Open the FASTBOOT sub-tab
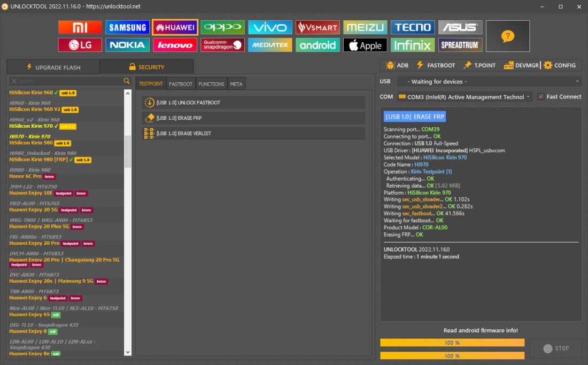The height and width of the screenshot is (365, 588). tap(181, 84)
